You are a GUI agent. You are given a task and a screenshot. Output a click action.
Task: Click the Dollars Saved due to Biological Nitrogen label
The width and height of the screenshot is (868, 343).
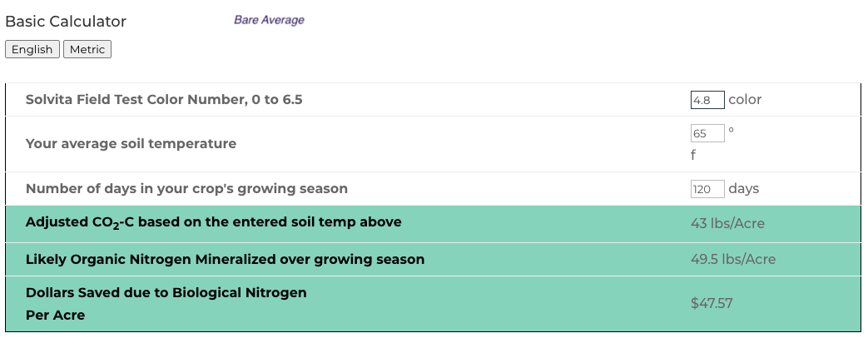pos(166,292)
